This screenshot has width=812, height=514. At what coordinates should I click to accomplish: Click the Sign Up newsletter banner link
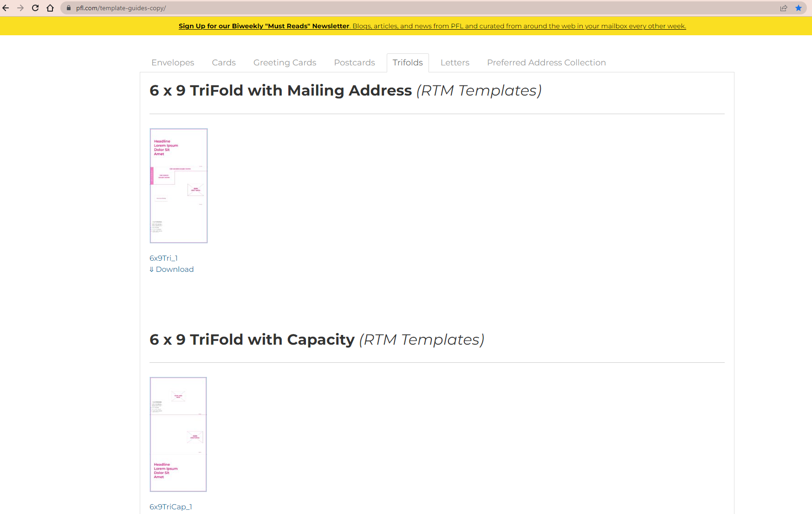(x=264, y=26)
